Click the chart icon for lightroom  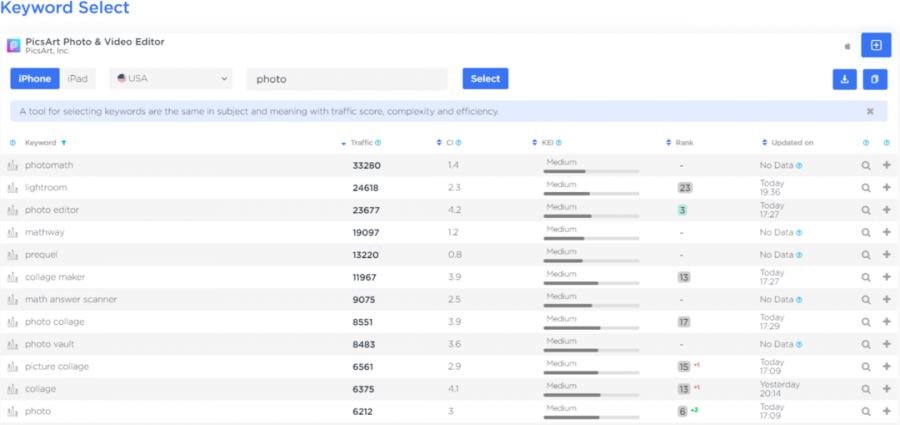click(x=13, y=188)
